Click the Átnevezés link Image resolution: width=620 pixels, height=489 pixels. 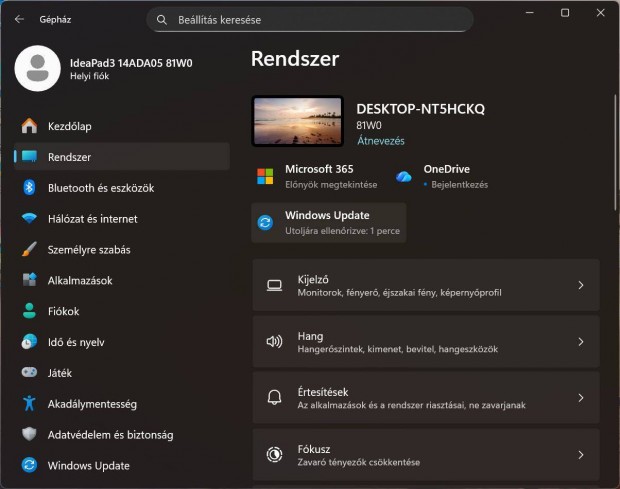coord(380,141)
